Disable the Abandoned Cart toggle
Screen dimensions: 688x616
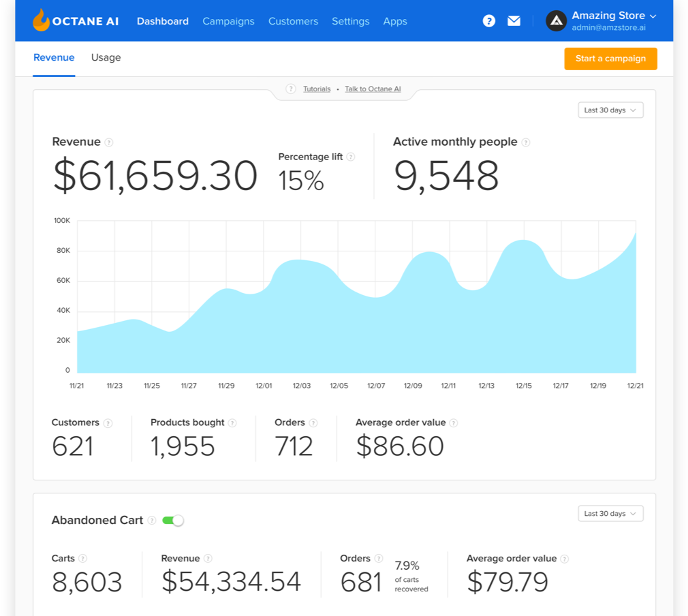pos(173,520)
